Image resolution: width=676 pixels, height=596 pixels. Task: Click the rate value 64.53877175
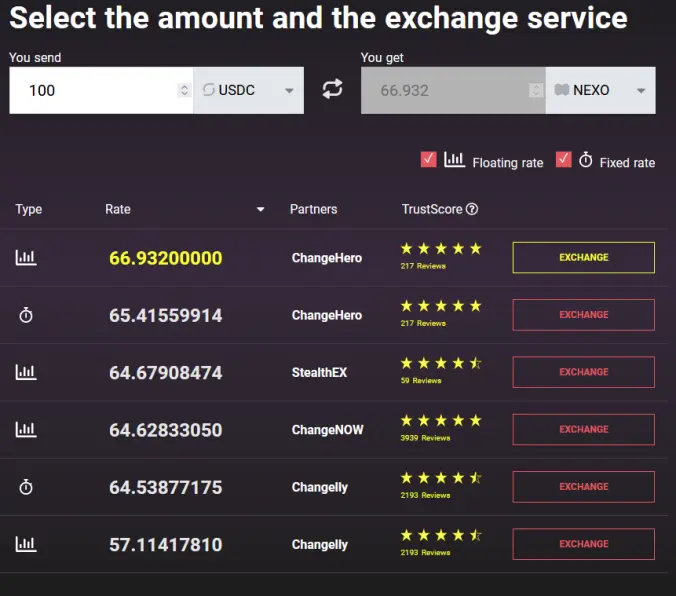point(166,488)
